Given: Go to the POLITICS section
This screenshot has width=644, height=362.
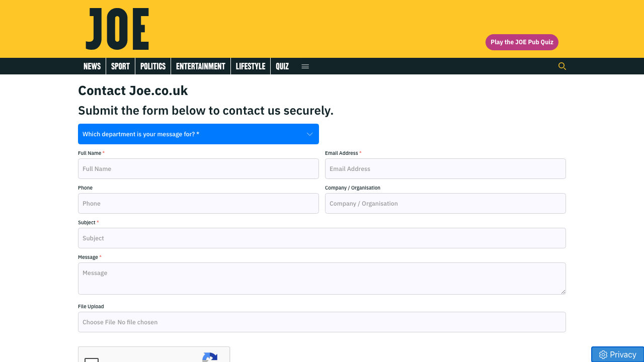Looking at the screenshot, I should pyautogui.click(x=152, y=66).
